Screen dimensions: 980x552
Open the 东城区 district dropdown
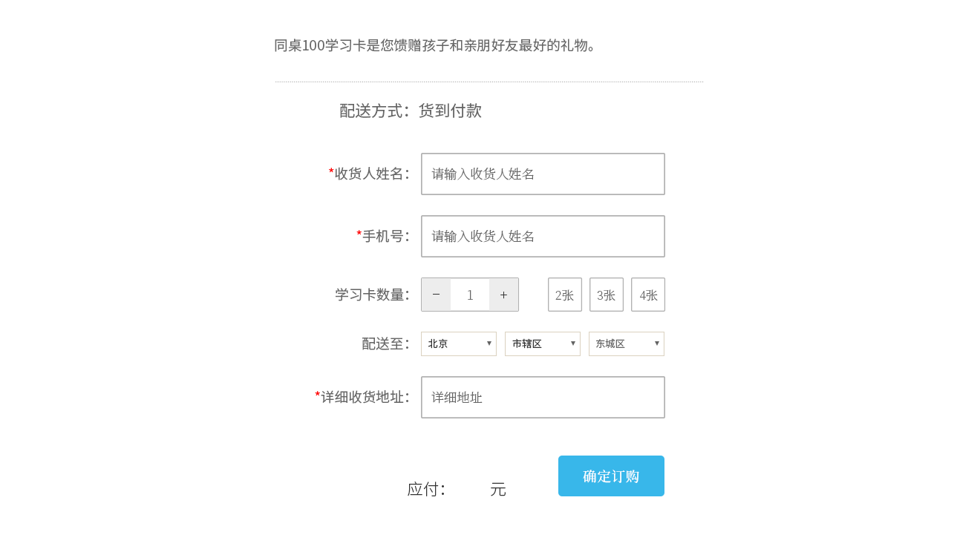click(x=626, y=344)
